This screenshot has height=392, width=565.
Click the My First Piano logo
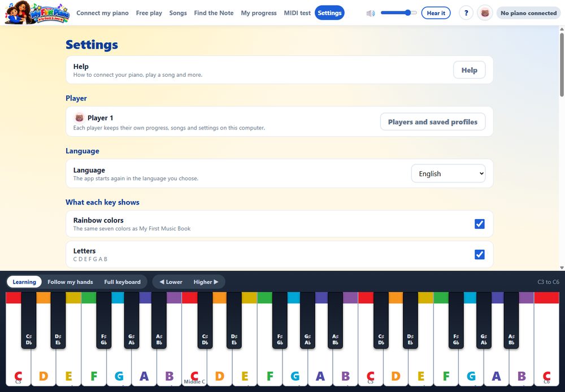tap(37, 12)
